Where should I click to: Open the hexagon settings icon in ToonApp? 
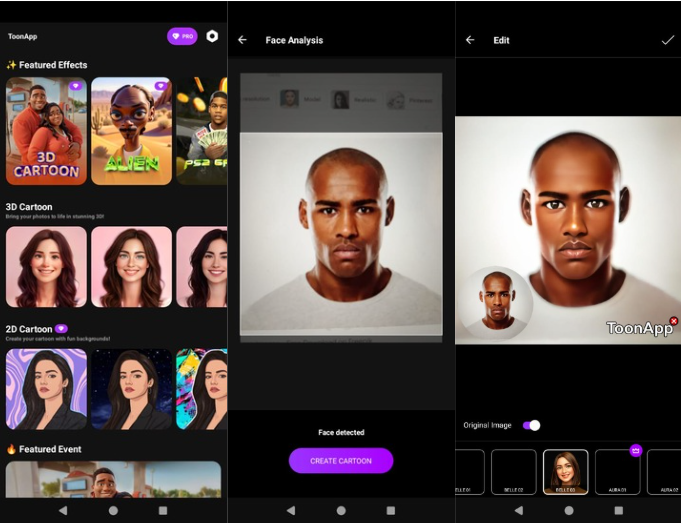click(212, 36)
